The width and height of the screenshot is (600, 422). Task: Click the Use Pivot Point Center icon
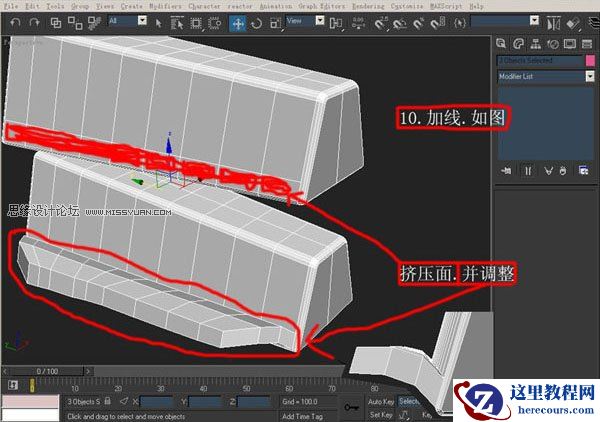point(336,23)
